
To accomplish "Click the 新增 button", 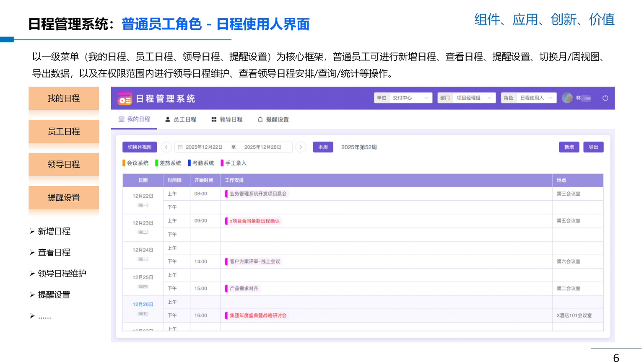I will [x=569, y=147].
